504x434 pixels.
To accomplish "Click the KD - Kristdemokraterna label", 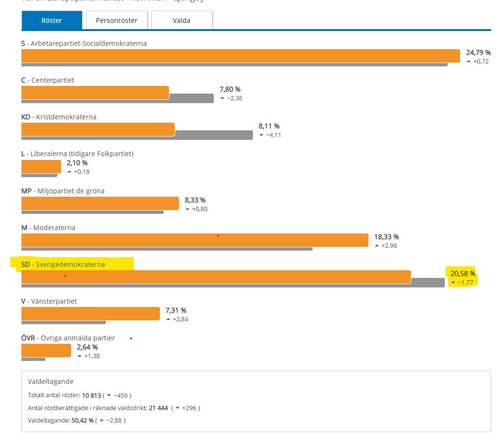I will (59, 117).
